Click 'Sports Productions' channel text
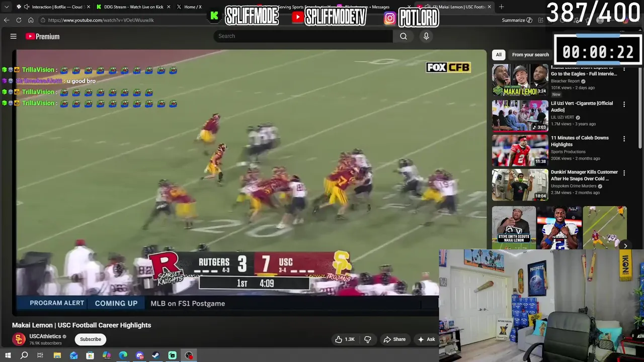This screenshot has width=644, height=362. click(568, 152)
